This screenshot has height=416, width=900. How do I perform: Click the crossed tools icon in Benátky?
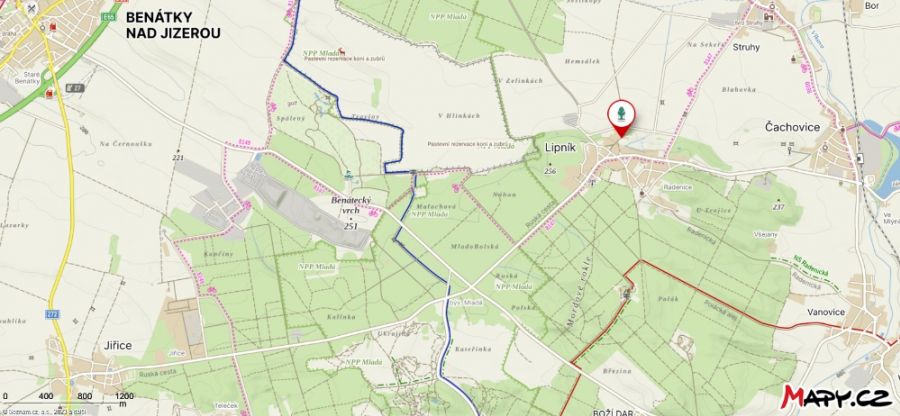click(x=31, y=8)
